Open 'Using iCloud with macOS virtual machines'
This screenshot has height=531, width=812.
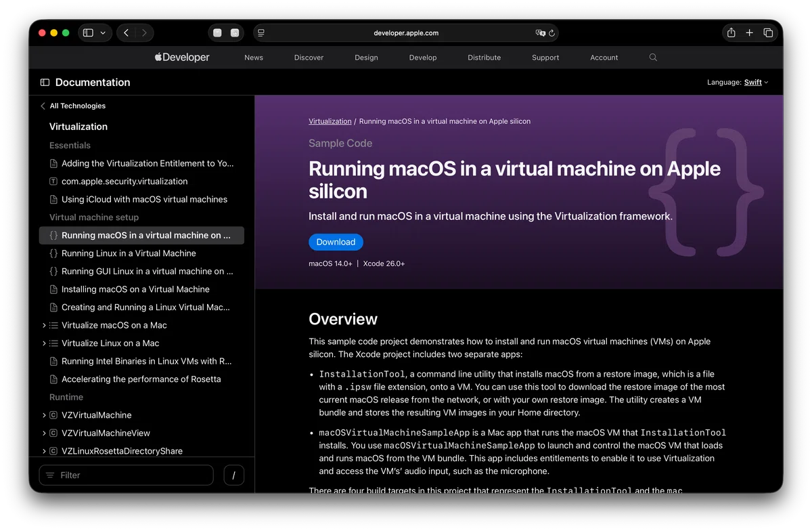(144, 199)
